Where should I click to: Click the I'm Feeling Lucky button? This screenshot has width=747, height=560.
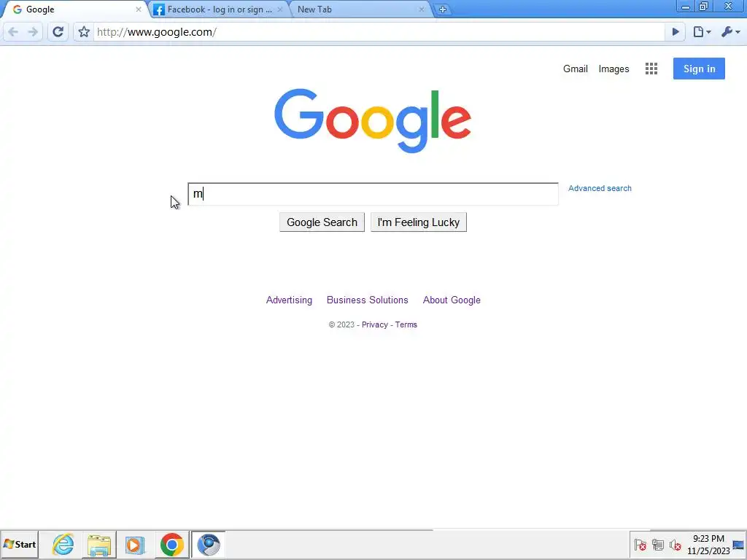click(419, 222)
